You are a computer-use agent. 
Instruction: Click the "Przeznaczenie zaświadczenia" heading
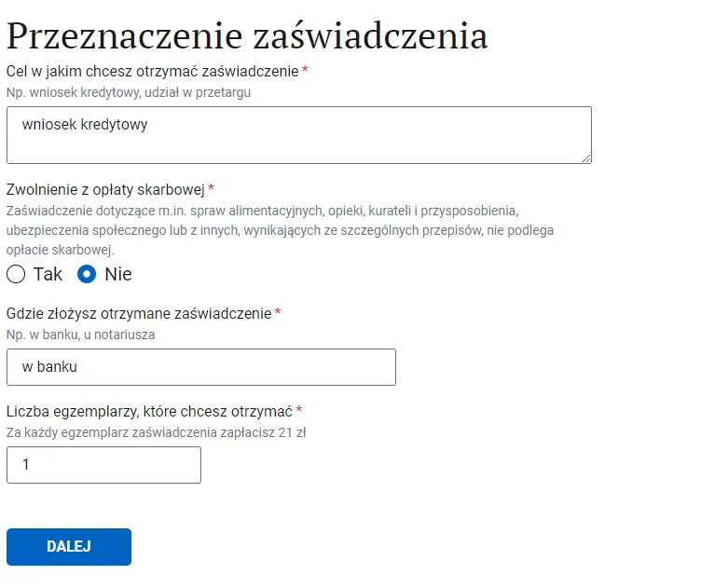(x=247, y=35)
